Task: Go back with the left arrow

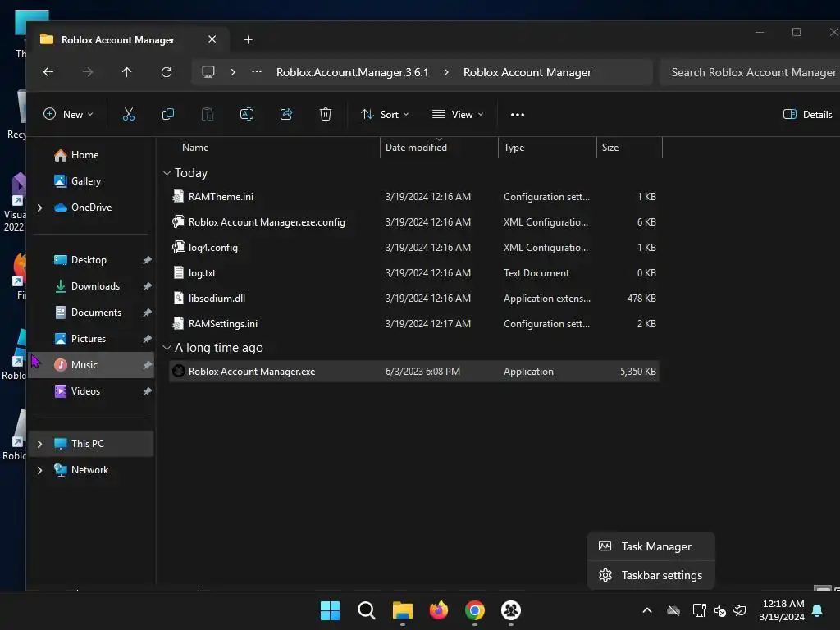Action: click(48, 72)
